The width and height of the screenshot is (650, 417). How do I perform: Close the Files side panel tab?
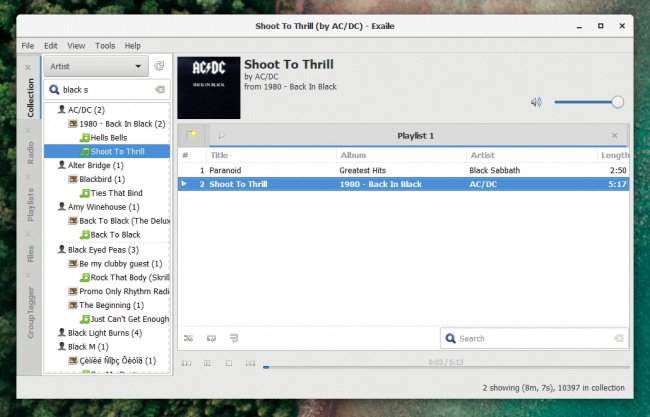(28, 234)
